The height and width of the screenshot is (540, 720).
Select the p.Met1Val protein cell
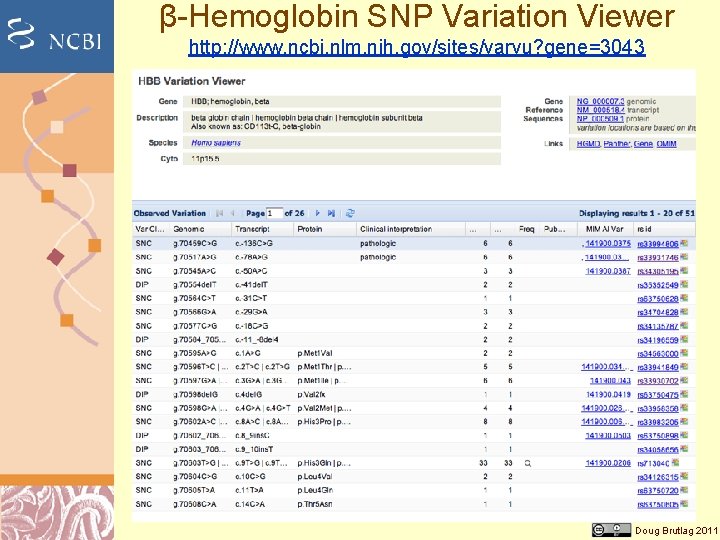[315, 353]
